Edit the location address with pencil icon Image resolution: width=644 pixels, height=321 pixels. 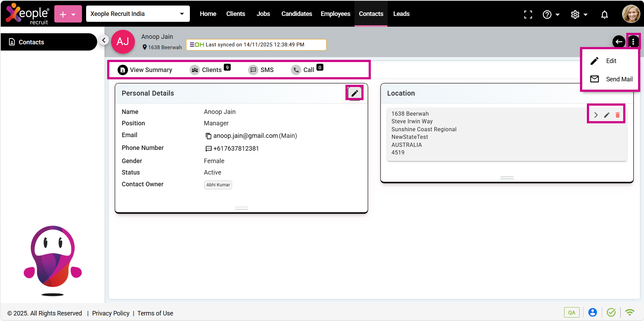(x=607, y=115)
